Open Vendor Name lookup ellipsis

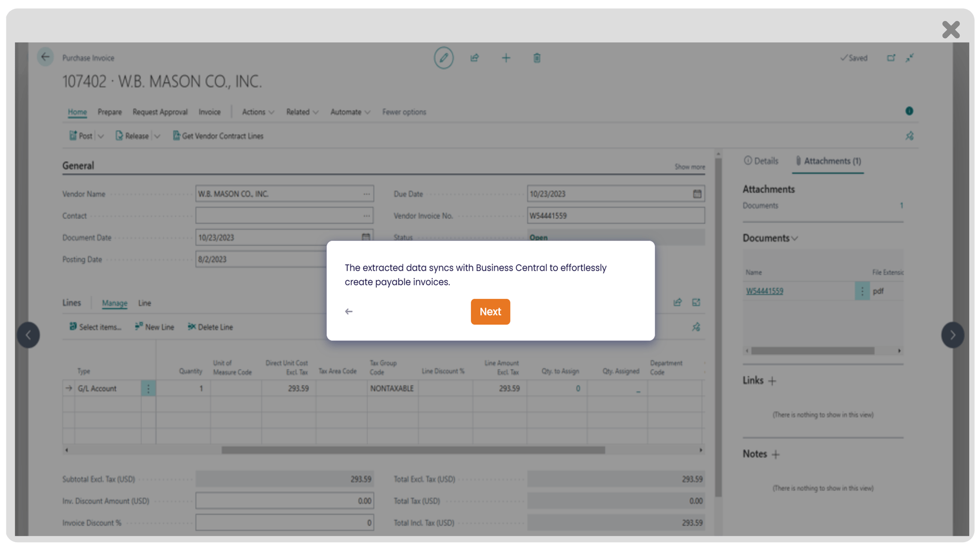coord(366,194)
